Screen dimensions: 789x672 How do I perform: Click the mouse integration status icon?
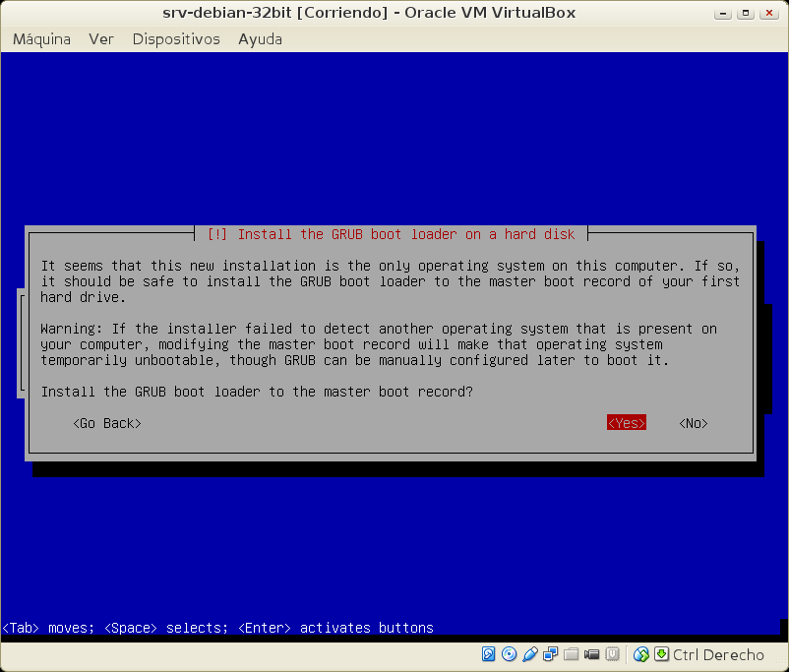[x=641, y=654]
